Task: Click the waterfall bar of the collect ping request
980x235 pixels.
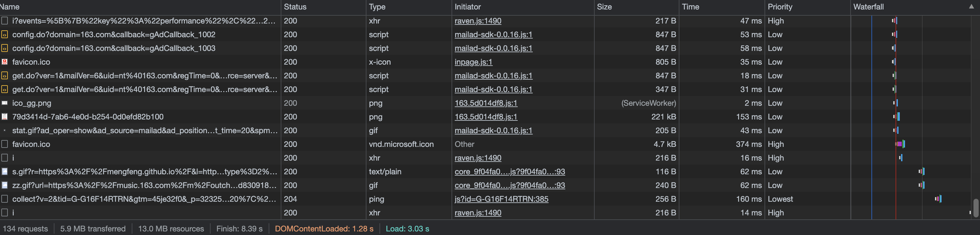Action: coord(938,199)
